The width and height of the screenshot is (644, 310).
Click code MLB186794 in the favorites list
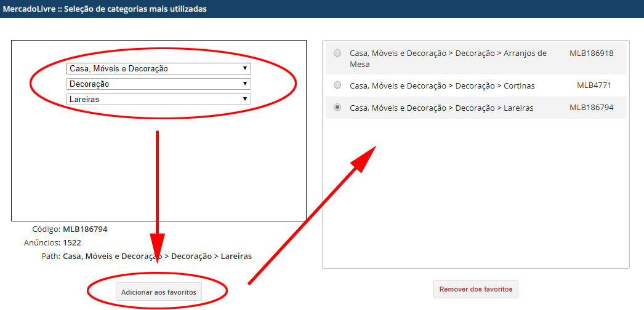[x=591, y=108]
